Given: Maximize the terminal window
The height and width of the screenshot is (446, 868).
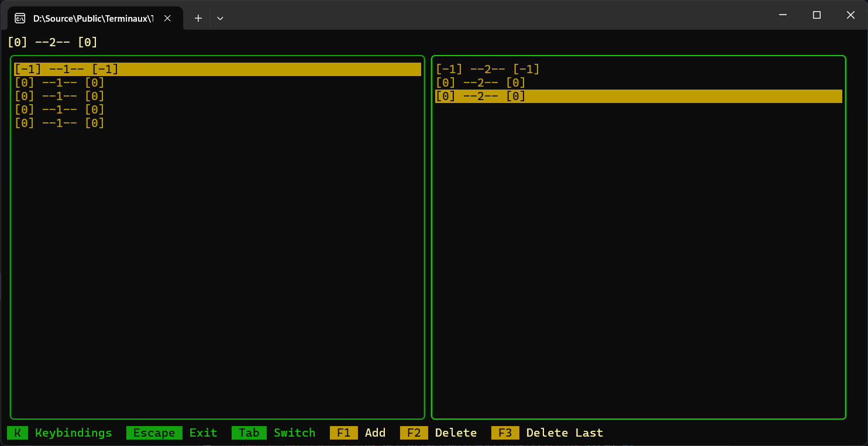Looking at the screenshot, I should point(817,15).
